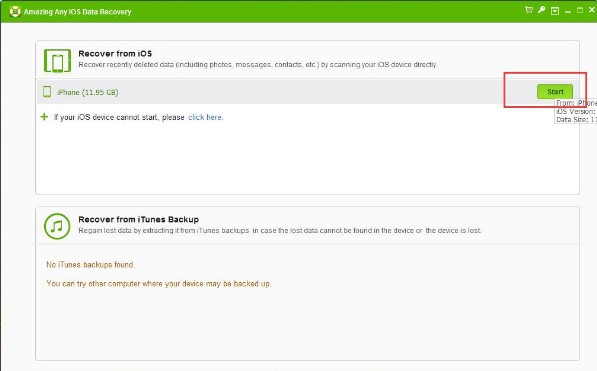Click 'If your iOS device cannot start' text
597x371 pixels.
coord(119,117)
